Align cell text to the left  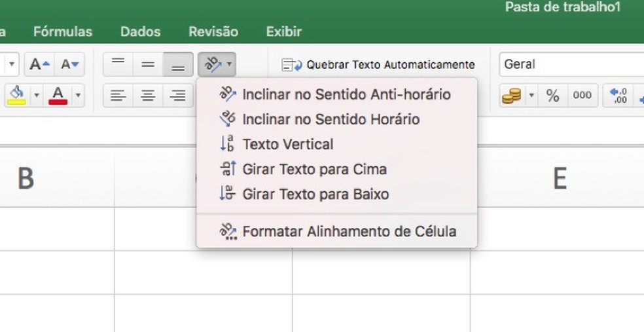tap(118, 96)
